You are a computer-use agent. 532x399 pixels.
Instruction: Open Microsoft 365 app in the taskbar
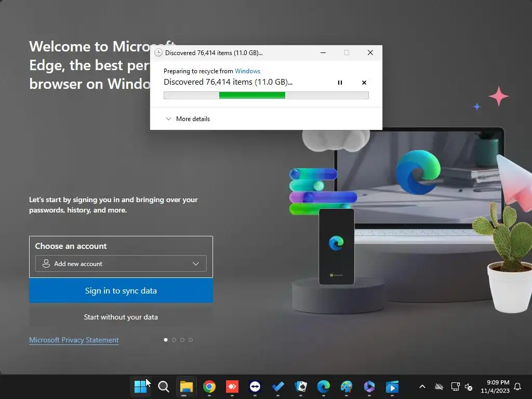pos(369,387)
